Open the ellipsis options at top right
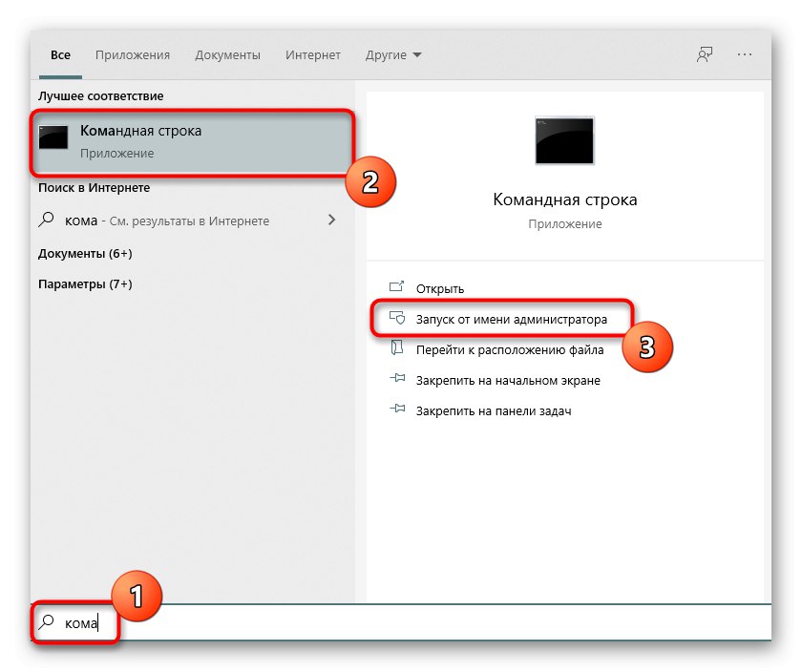Image resolution: width=802 pixels, height=672 pixels. click(745, 54)
